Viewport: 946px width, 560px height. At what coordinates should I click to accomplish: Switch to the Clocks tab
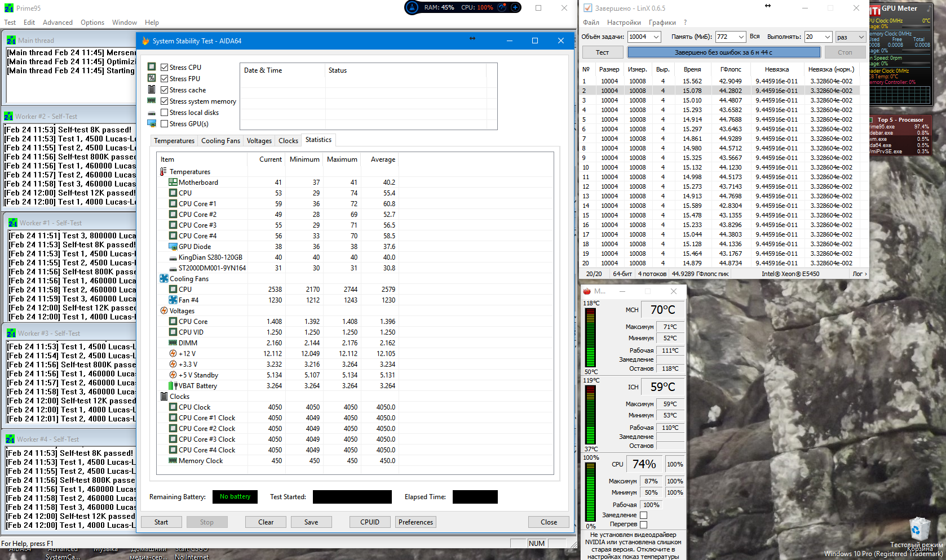(288, 141)
